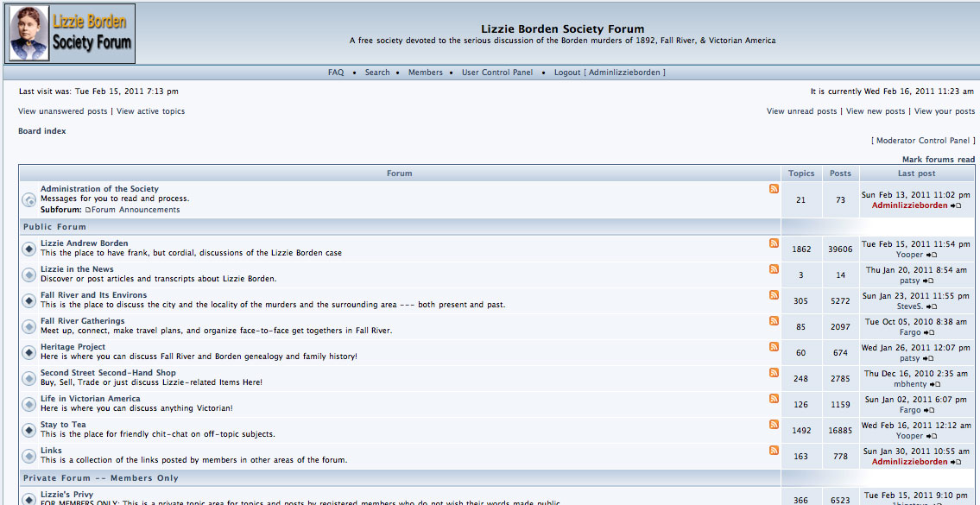Open Administration of the Society forum
Image resolution: width=980 pixels, height=505 pixels.
(x=99, y=189)
